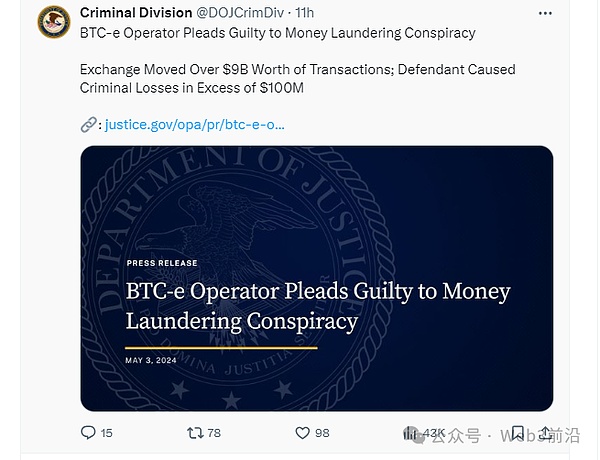This screenshot has height=460, width=600.
Task: Click the press release card headline text
Action: [x=317, y=306]
